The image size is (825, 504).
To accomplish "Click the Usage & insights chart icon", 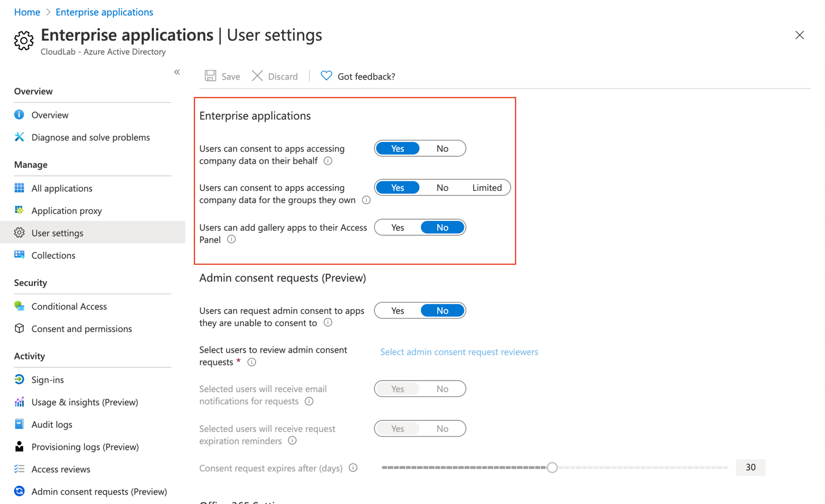I will 19,402.
